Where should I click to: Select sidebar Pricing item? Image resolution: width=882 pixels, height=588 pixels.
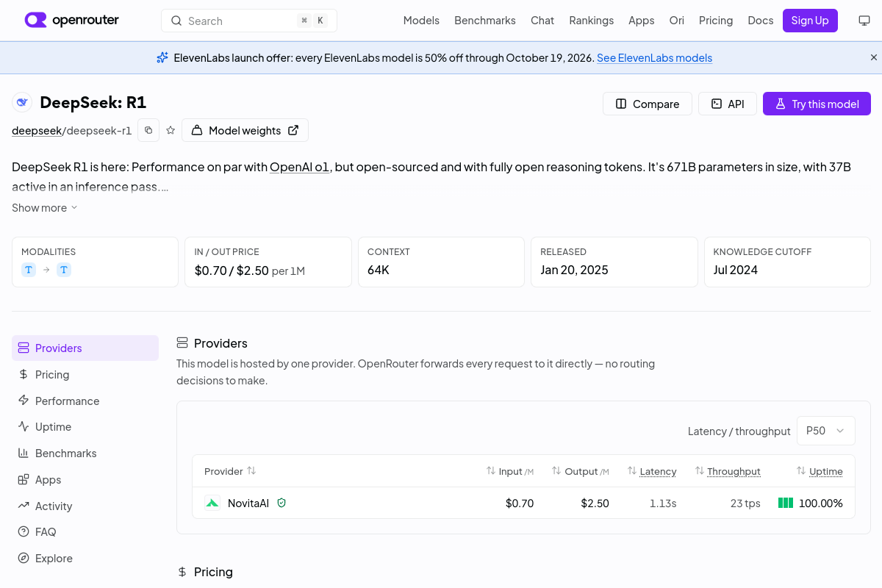[85, 374]
